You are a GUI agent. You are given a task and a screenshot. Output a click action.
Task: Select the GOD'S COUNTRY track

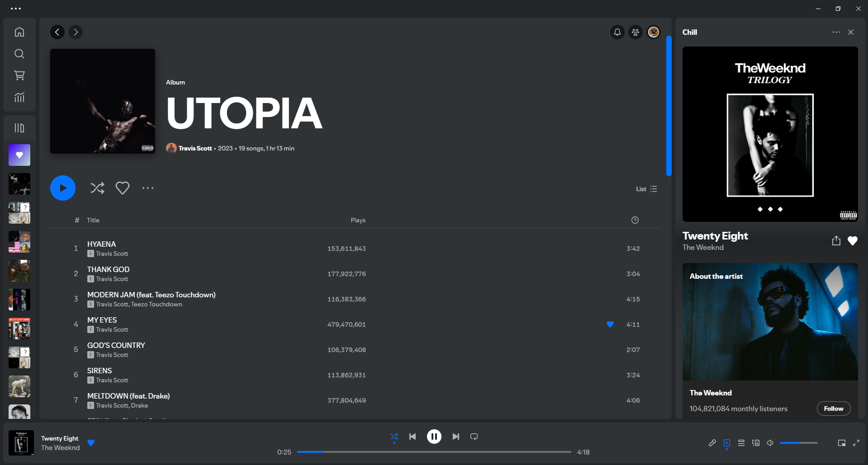tap(355, 349)
